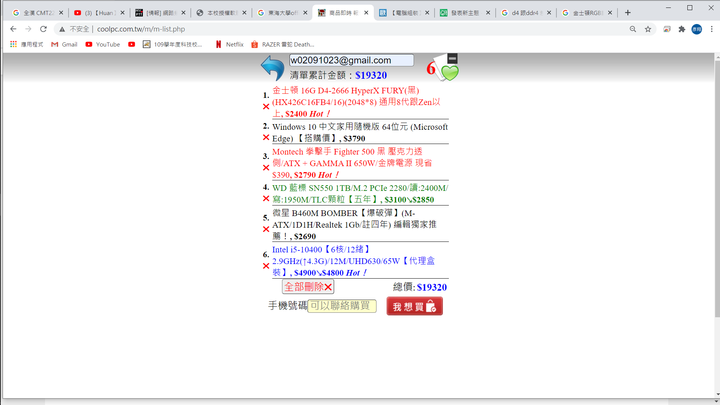Click the blue back arrow icon

273,68
